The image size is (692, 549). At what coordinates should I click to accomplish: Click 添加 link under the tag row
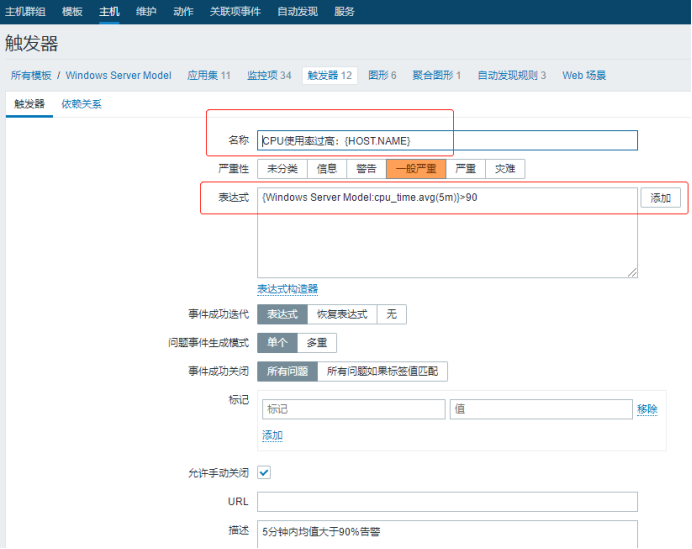click(272, 436)
